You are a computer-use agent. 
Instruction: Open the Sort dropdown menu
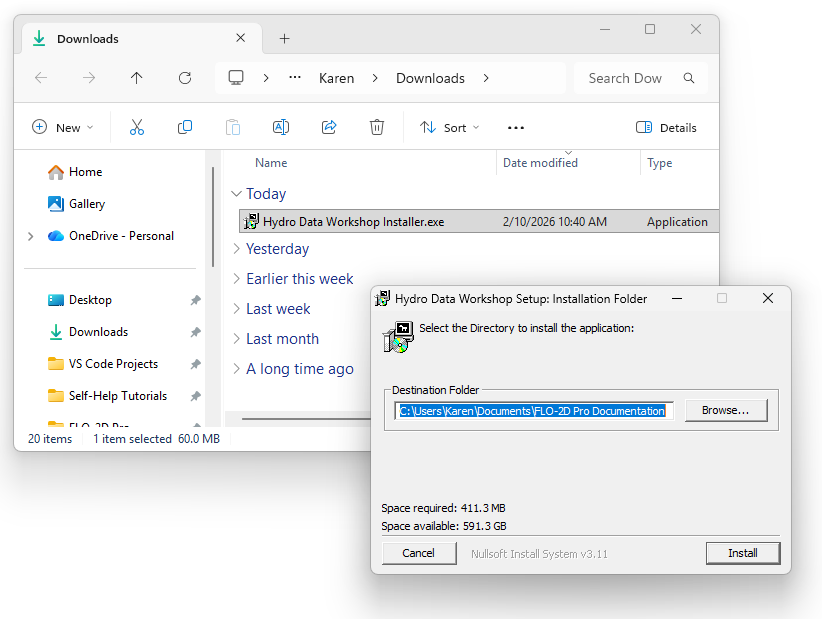450,127
